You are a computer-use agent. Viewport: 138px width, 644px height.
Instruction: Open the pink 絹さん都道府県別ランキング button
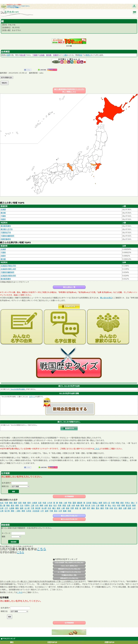[x=69, y=90]
